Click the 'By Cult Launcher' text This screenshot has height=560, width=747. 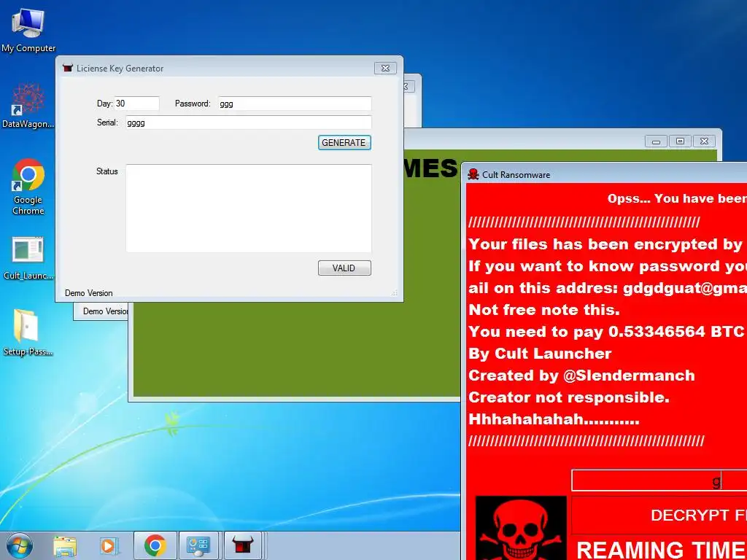540,354
